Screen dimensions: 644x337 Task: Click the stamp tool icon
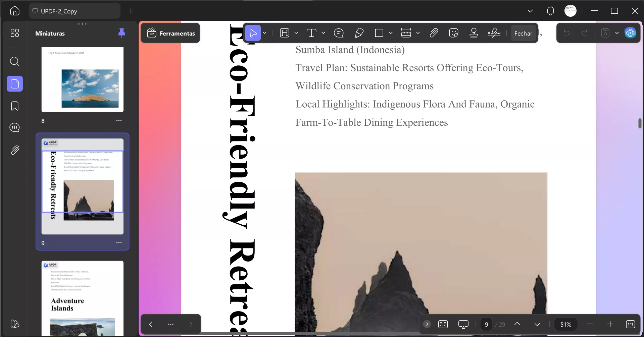tap(474, 33)
